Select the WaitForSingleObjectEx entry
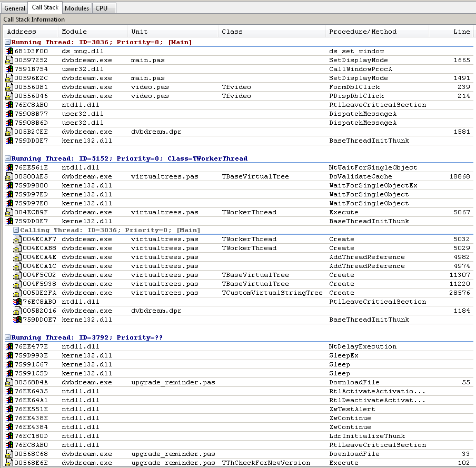The image size is (476, 468). (x=373, y=185)
